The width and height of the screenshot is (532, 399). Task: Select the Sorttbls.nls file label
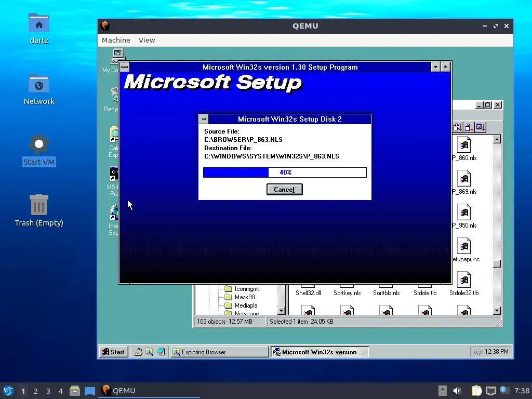point(386,293)
